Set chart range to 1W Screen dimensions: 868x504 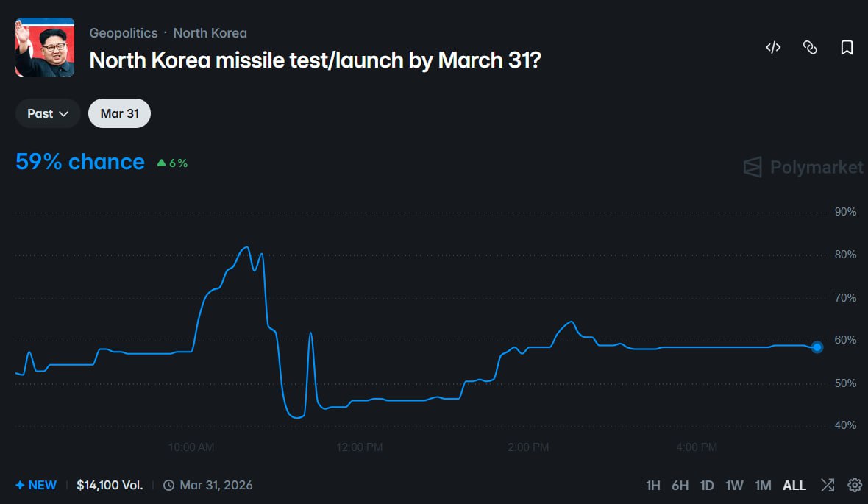point(734,485)
